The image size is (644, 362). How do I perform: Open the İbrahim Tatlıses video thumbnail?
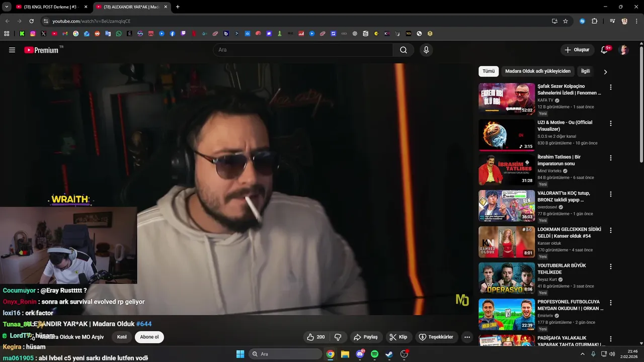tap(507, 170)
